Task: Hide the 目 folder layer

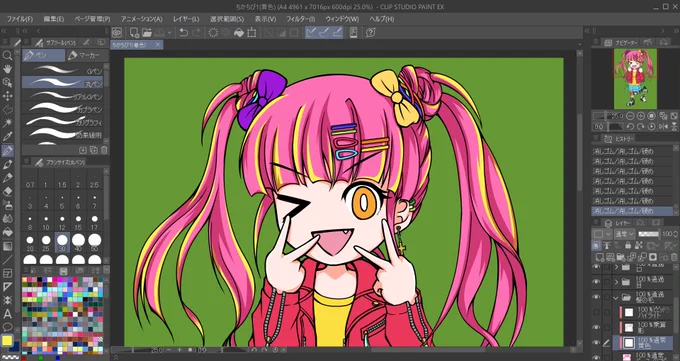Action: (597, 282)
